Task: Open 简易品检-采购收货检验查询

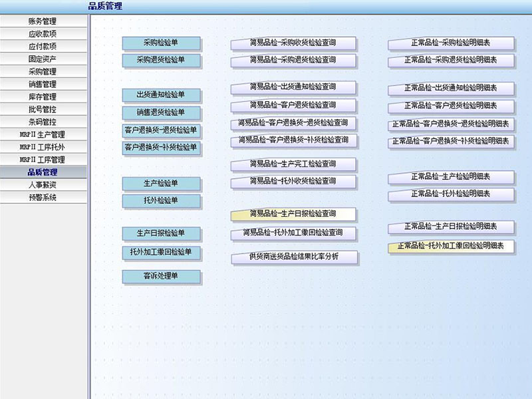Action: point(293,43)
